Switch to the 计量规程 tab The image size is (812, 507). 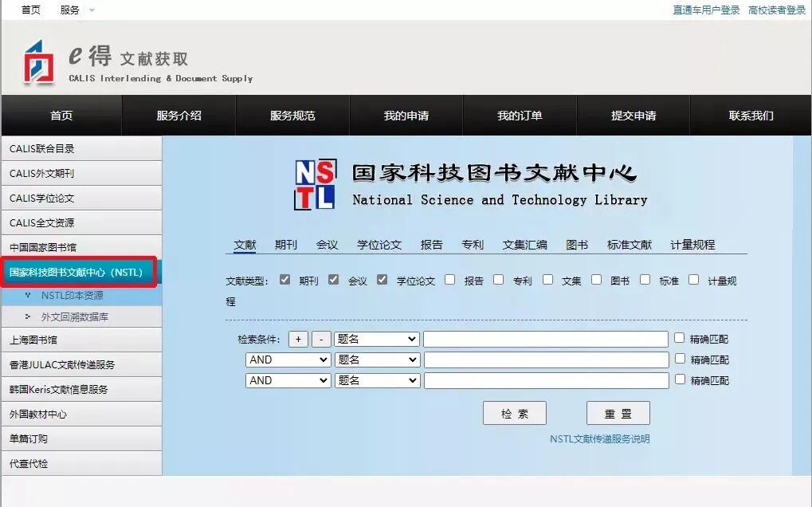692,245
